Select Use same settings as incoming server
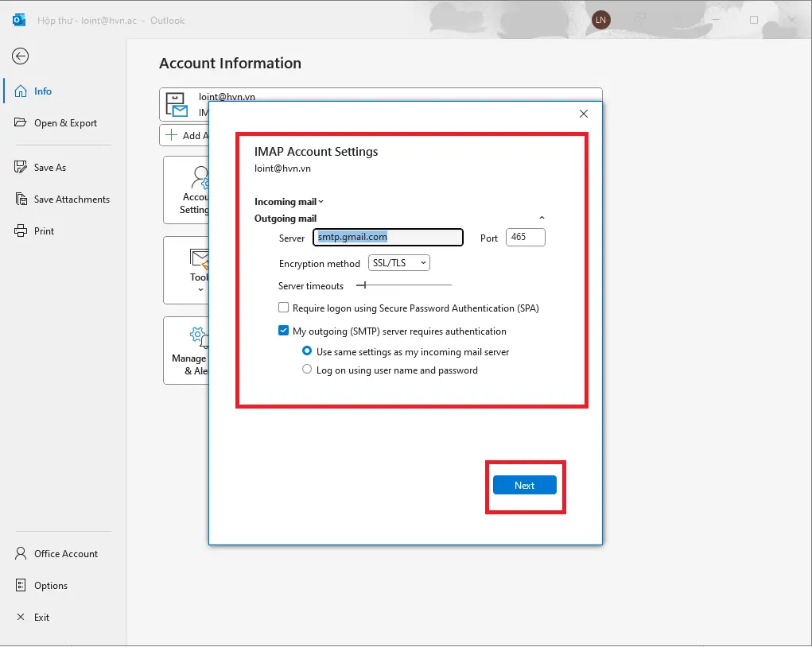 [x=306, y=351]
